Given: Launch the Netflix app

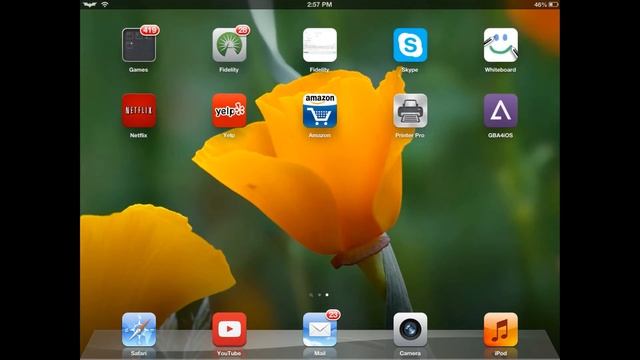Looking at the screenshot, I should point(139,111).
